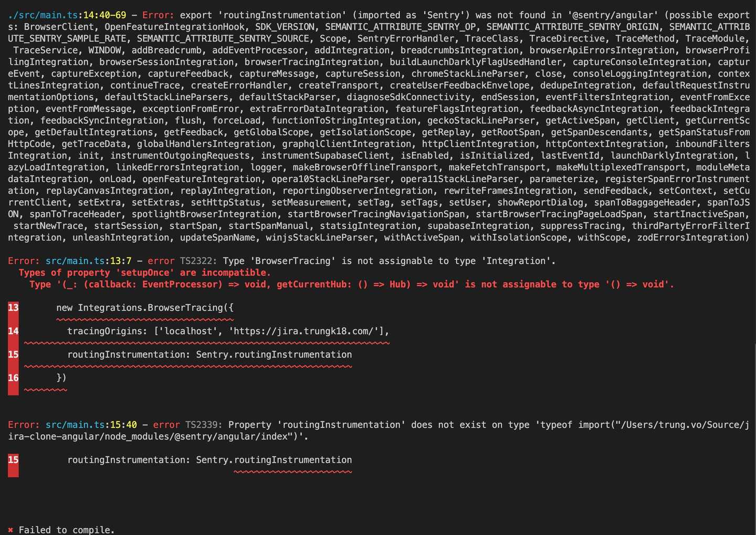This screenshot has width=756, height=535.
Task: Click 'new Integrations.BrowserTracing({' code text
Action: 145,308
